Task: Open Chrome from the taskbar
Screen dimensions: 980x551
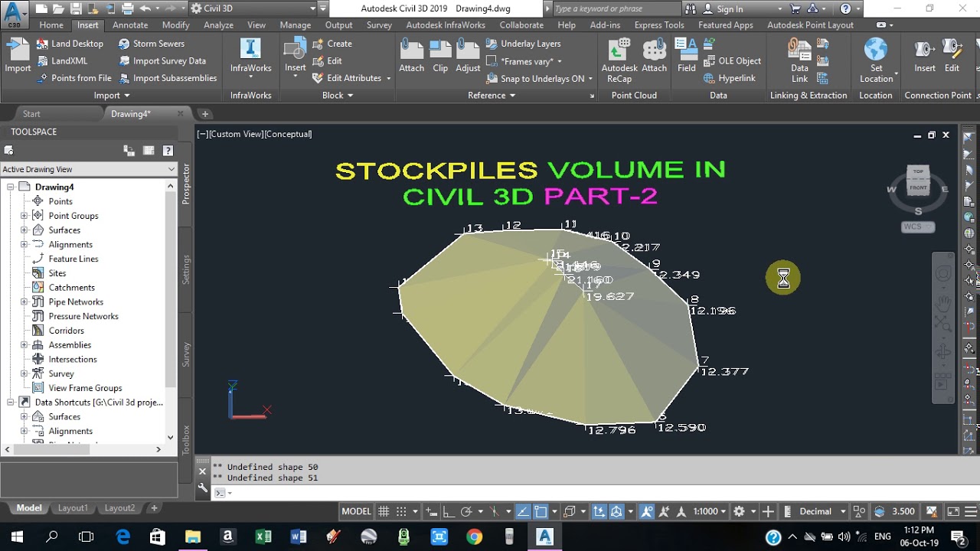Action: [x=474, y=537]
